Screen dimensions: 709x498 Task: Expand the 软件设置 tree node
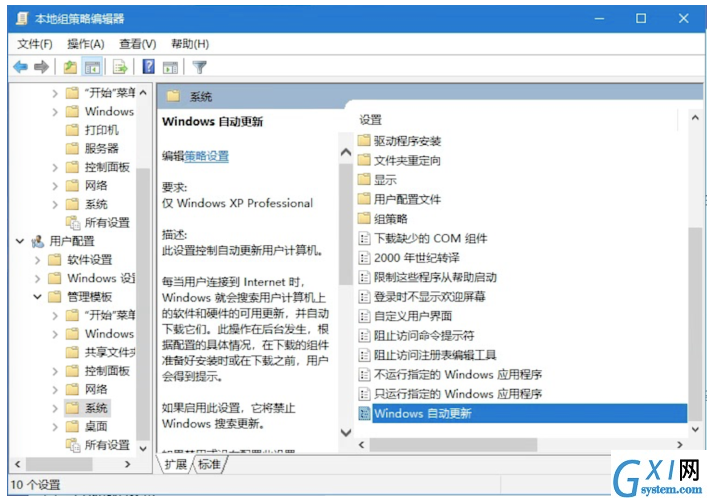coord(38,260)
